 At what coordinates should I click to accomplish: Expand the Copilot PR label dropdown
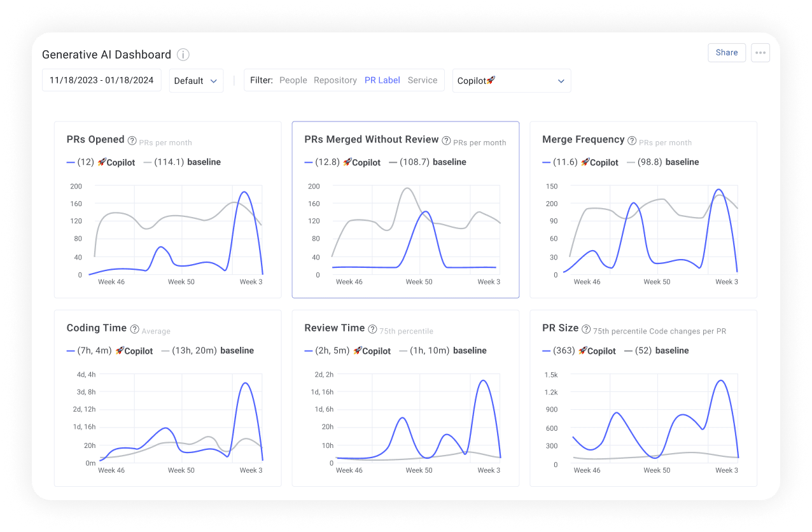512,81
